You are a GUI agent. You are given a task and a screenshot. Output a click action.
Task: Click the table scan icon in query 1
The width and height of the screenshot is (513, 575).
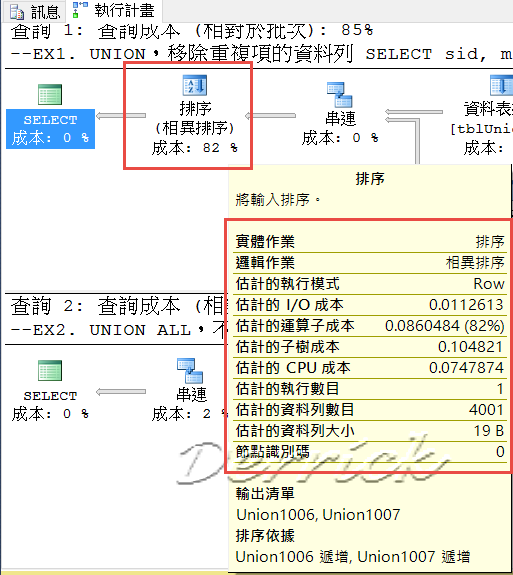point(501,85)
